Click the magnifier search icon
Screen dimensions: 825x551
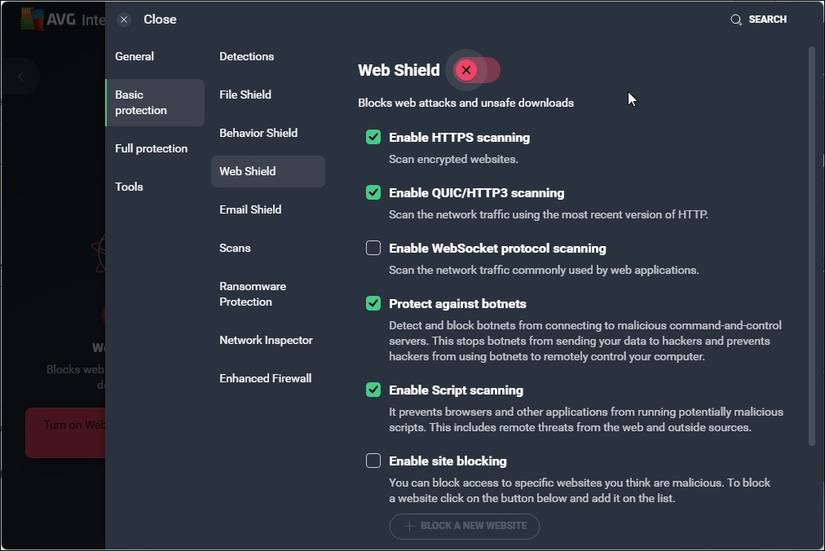(737, 20)
